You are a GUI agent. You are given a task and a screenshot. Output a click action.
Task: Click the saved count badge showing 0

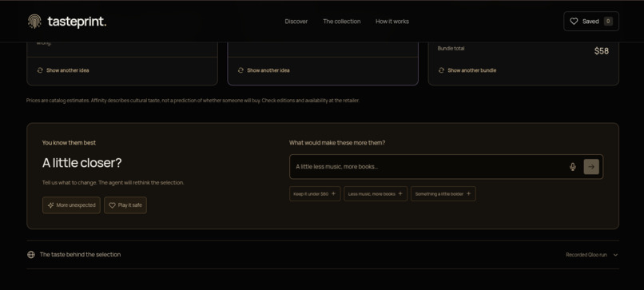click(x=608, y=22)
